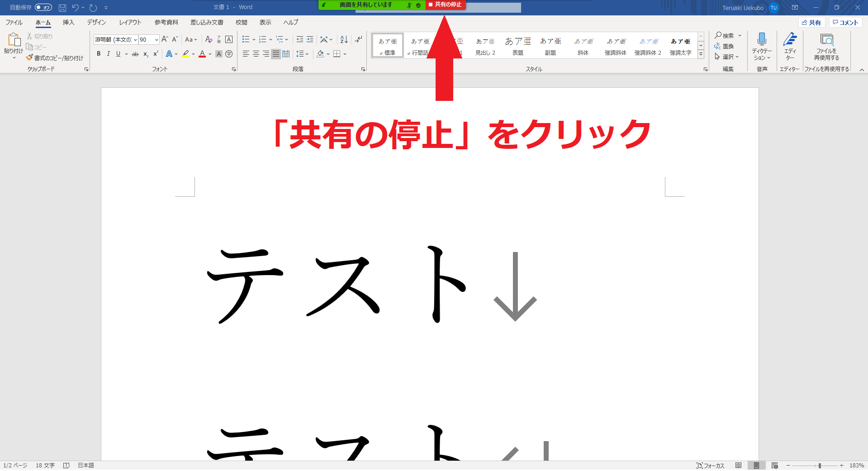
Task: Click the Save floppy disk icon
Action: coord(62,8)
